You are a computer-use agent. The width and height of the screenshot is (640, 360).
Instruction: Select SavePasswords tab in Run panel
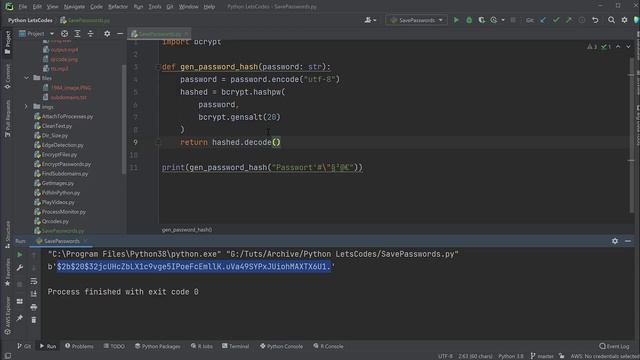(x=61, y=241)
